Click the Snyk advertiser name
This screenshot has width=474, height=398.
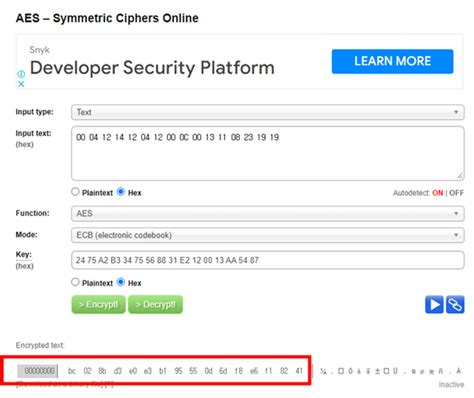(39, 50)
